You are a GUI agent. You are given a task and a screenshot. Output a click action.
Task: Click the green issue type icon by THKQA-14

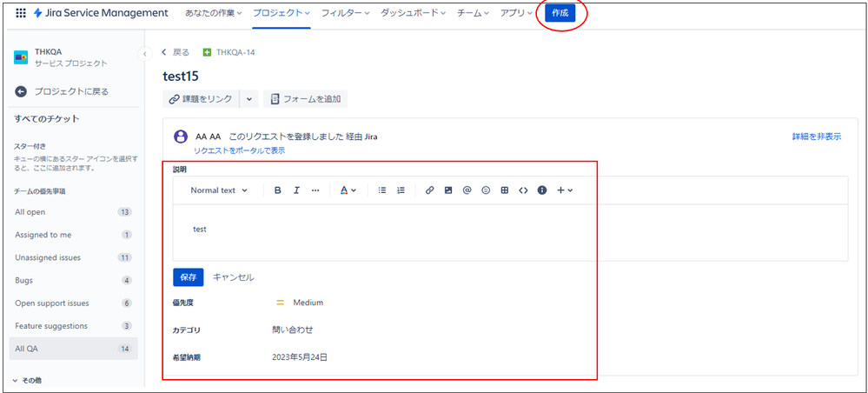(208, 52)
